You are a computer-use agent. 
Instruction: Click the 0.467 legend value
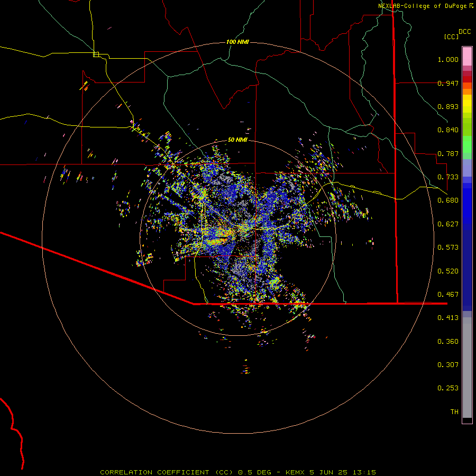tap(448, 295)
